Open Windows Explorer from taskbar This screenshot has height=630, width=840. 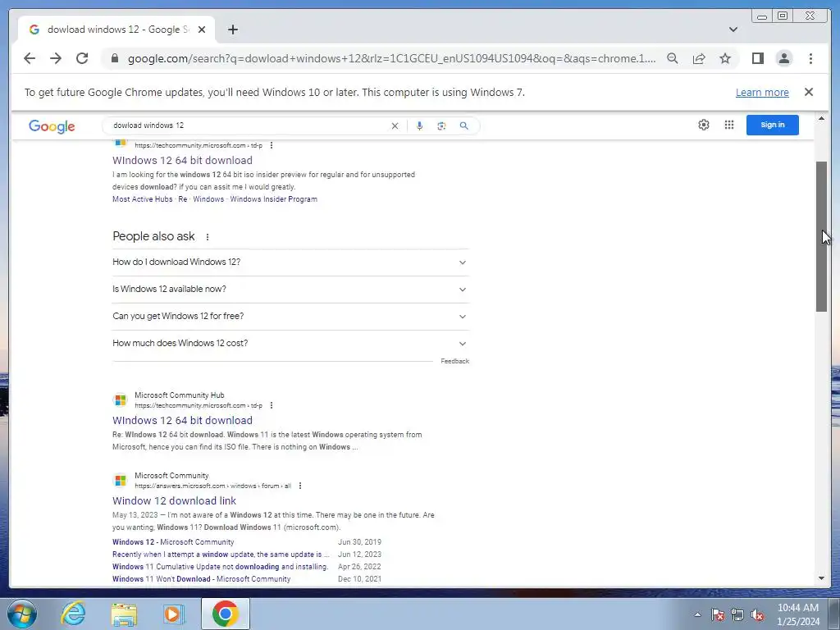[x=124, y=614]
